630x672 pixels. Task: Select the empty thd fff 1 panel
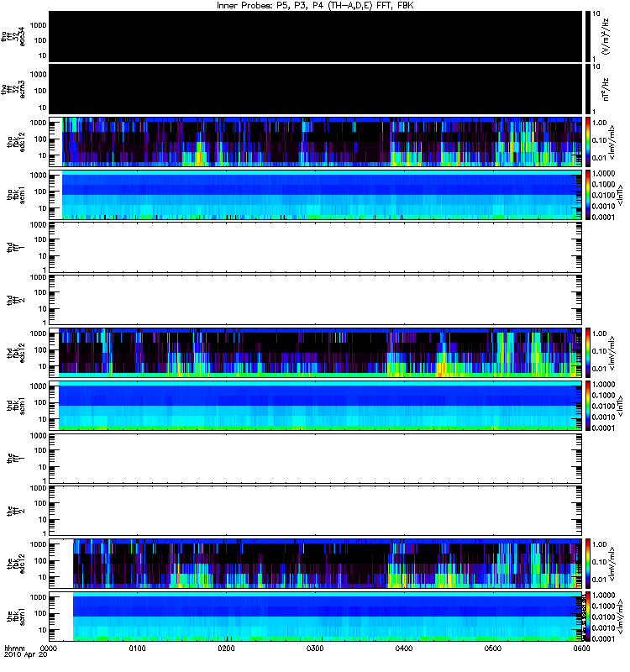pos(316,247)
